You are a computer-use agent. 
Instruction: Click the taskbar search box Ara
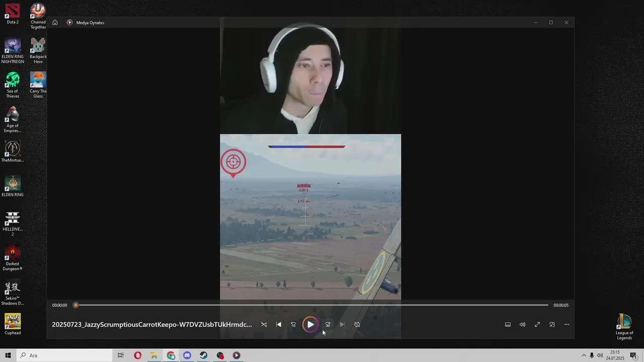click(64, 355)
